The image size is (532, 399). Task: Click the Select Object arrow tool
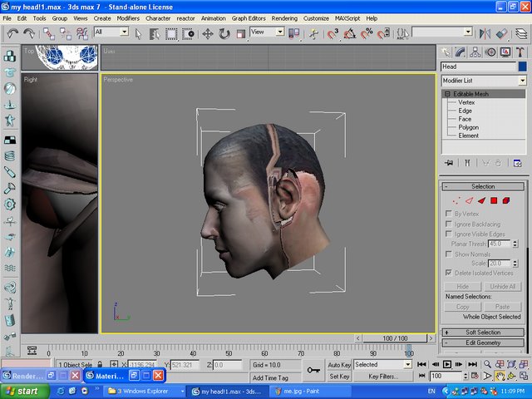click(139, 33)
